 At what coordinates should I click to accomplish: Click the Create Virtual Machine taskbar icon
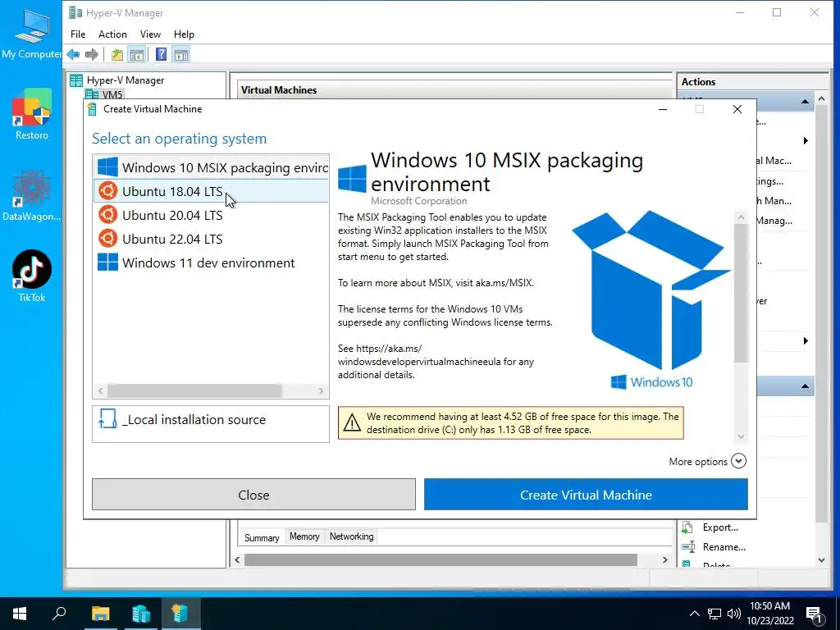180,614
